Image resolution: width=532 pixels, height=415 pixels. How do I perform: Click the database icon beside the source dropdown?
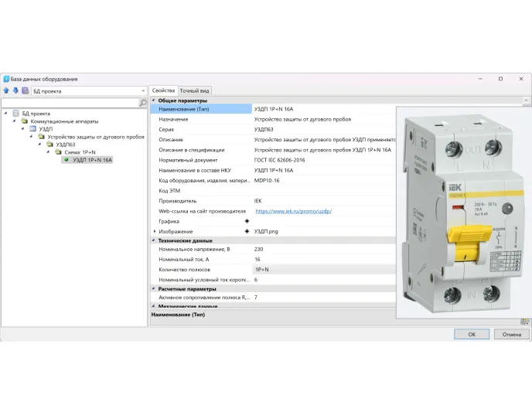tap(25, 91)
